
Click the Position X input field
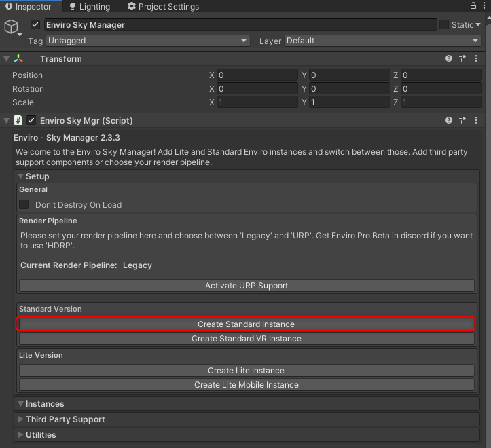click(x=257, y=75)
